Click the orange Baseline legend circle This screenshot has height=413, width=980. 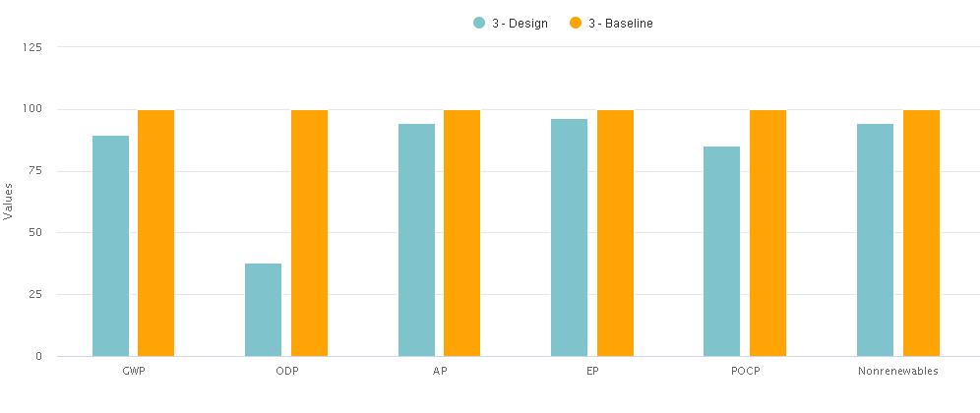pos(576,24)
